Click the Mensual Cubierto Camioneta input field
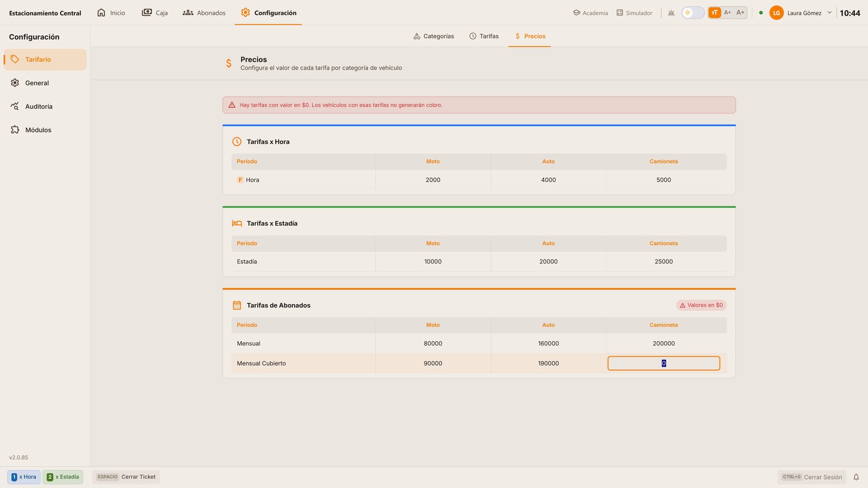The width and height of the screenshot is (868, 488). pyautogui.click(x=663, y=363)
